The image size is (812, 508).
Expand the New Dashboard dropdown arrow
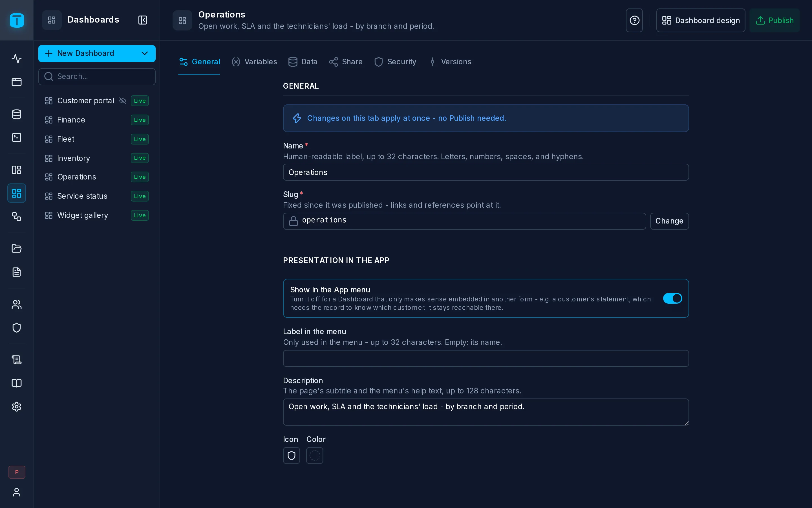click(145, 53)
